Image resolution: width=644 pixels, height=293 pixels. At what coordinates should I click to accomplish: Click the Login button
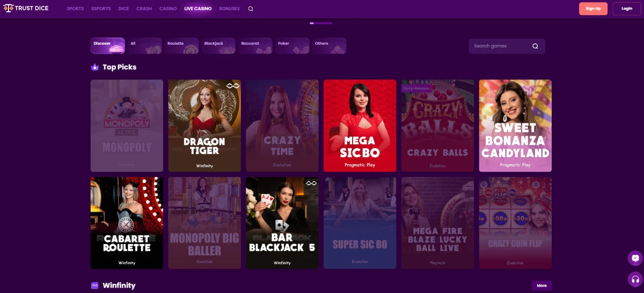point(627,9)
